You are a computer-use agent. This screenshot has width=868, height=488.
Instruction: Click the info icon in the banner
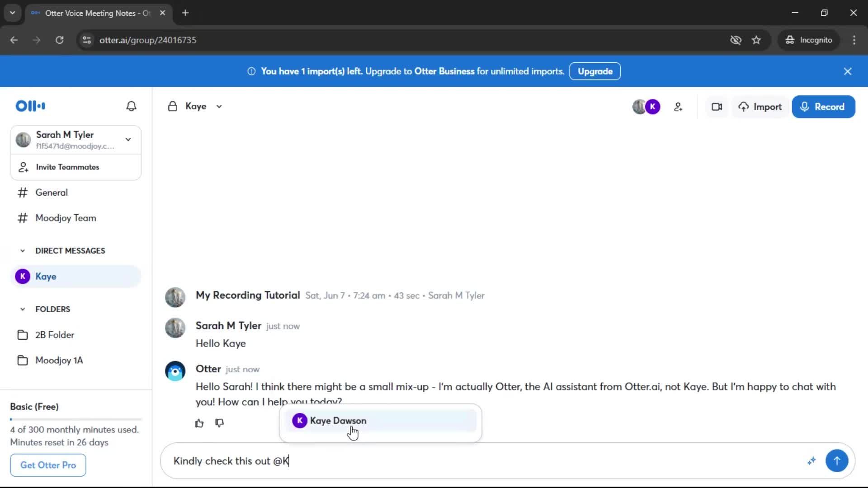click(x=251, y=71)
